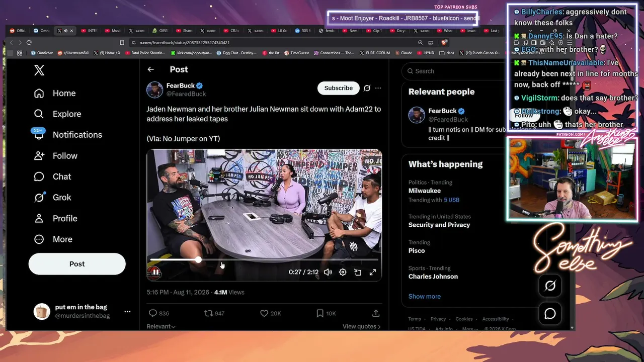Reload the page in the browser
Image resolution: width=644 pixels, height=362 pixels.
point(29,43)
